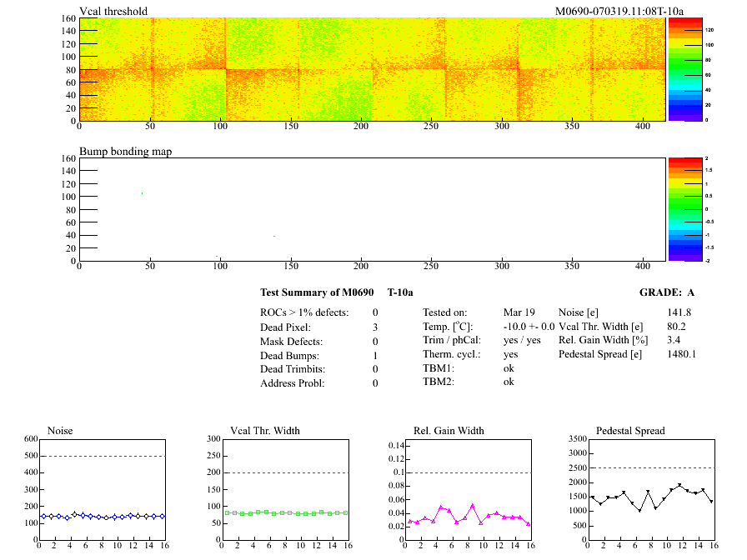747x560 pixels.
Task: Select the Pedestal Spread value 1480.1
Action: coord(681,354)
